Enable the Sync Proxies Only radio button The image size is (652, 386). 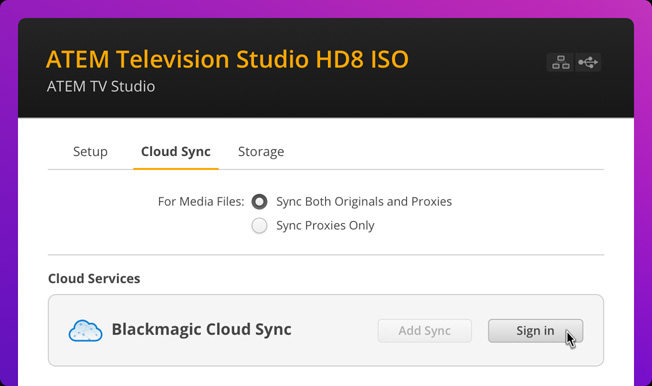pyautogui.click(x=259, y=226)
